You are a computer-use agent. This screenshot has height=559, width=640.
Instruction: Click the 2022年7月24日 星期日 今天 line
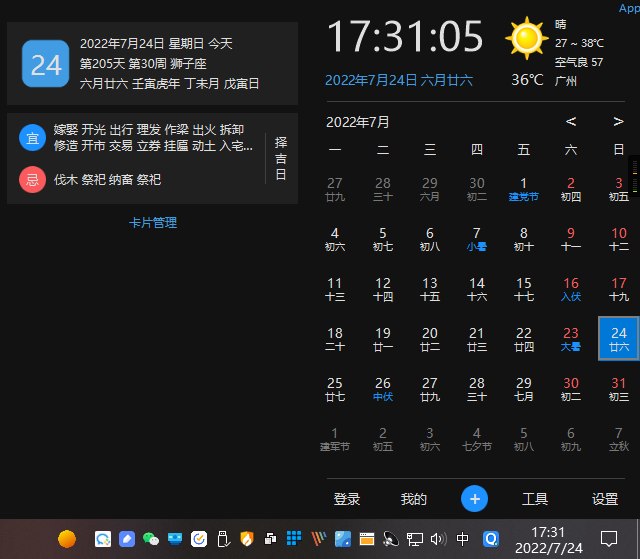156,44
